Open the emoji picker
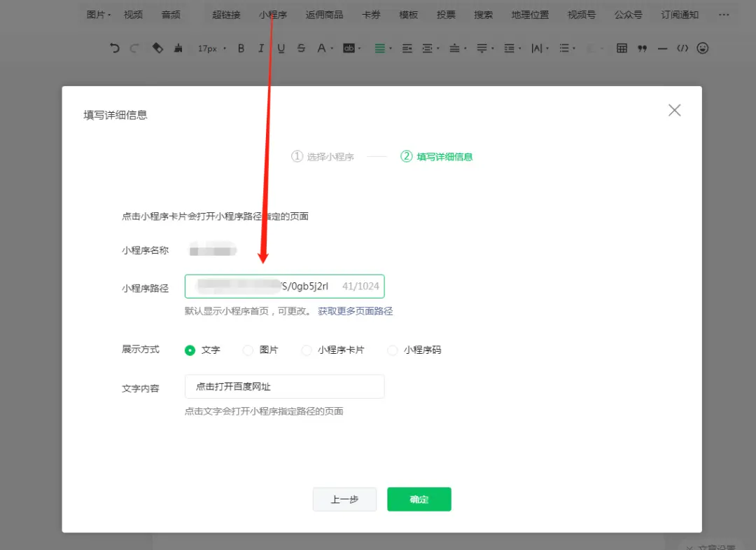Image resolution: width=756 pixels, height=550 pixels. coord(701,48)
